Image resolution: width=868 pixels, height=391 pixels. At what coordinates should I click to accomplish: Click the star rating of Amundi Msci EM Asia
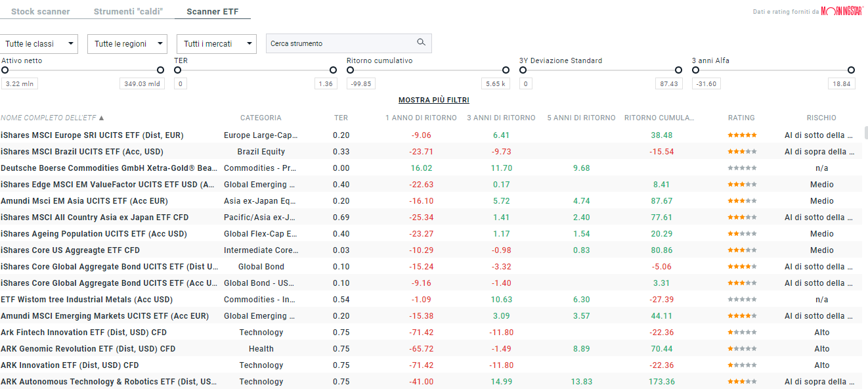point(741,200)
